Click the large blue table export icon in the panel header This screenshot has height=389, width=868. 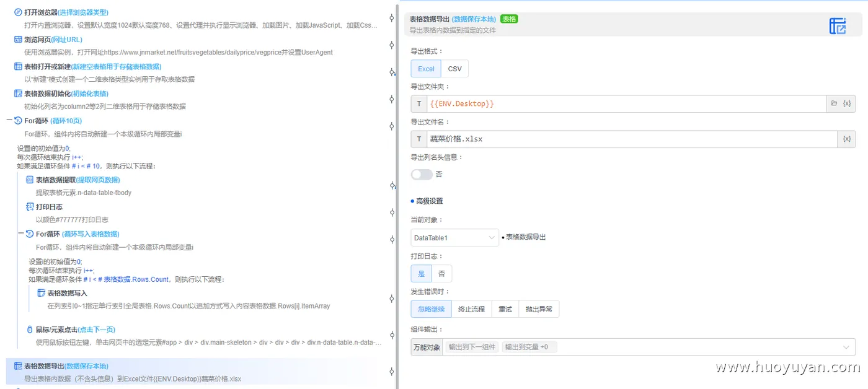click(838, 25)
